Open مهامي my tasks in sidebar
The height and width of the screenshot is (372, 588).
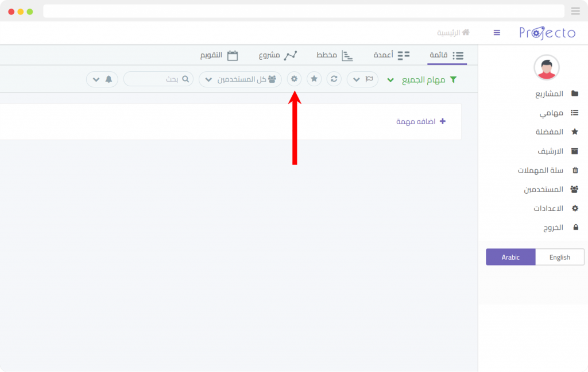559,113
